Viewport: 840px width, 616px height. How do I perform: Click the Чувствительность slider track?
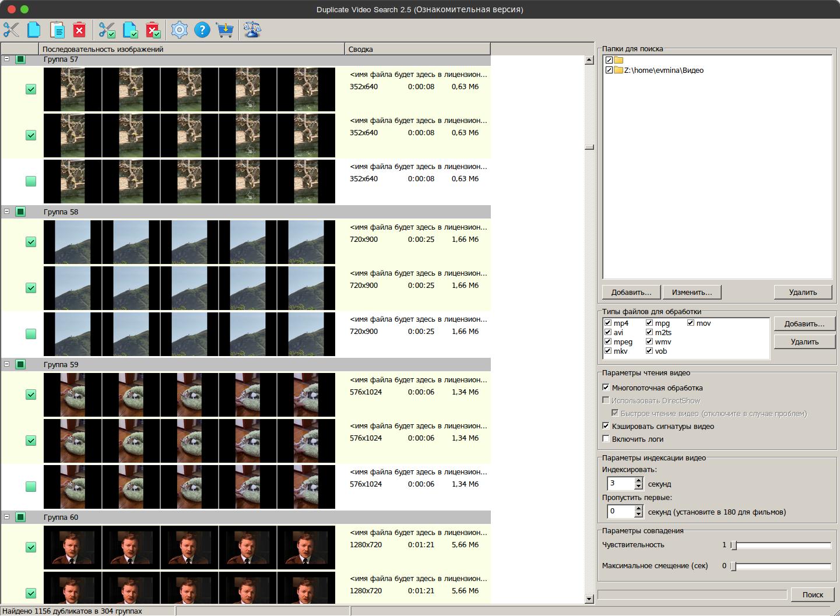point(781,545)
